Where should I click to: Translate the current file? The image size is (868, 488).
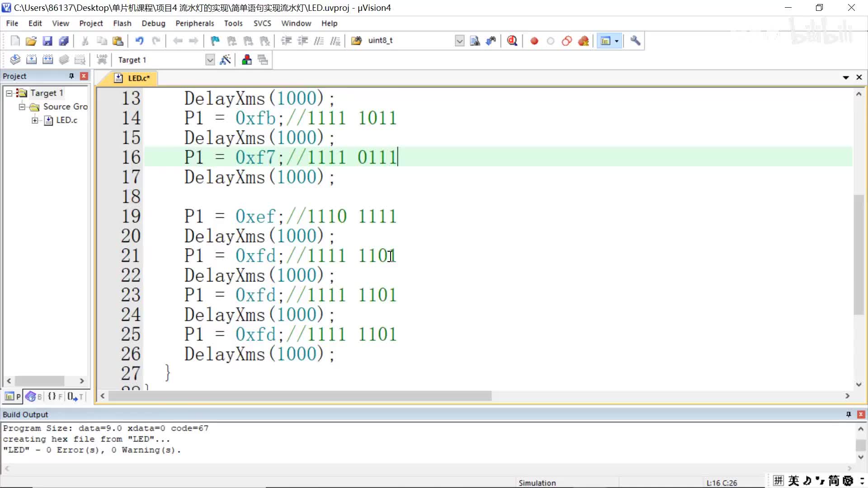(15, 60)
